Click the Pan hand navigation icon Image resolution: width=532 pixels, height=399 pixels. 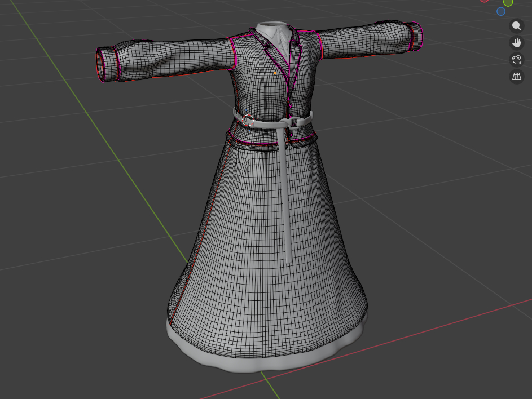[516, 42]
